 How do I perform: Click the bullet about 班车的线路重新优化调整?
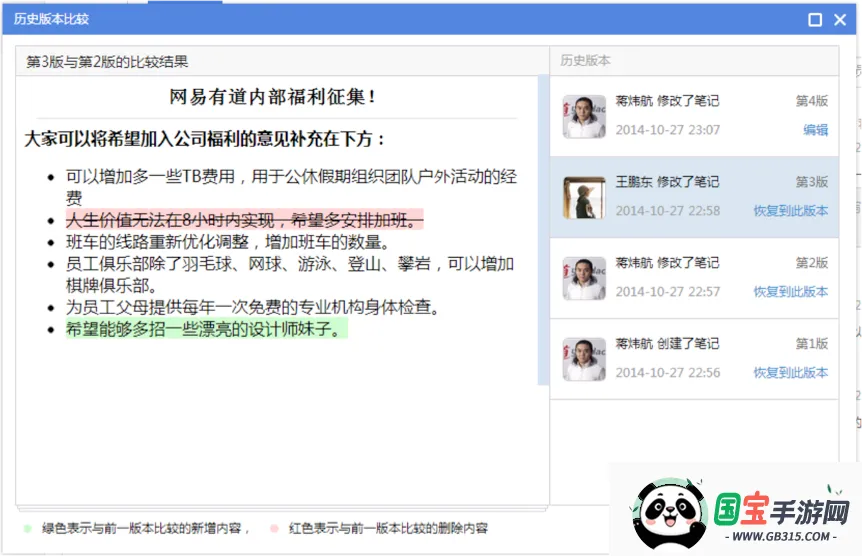tap(229, 241)
